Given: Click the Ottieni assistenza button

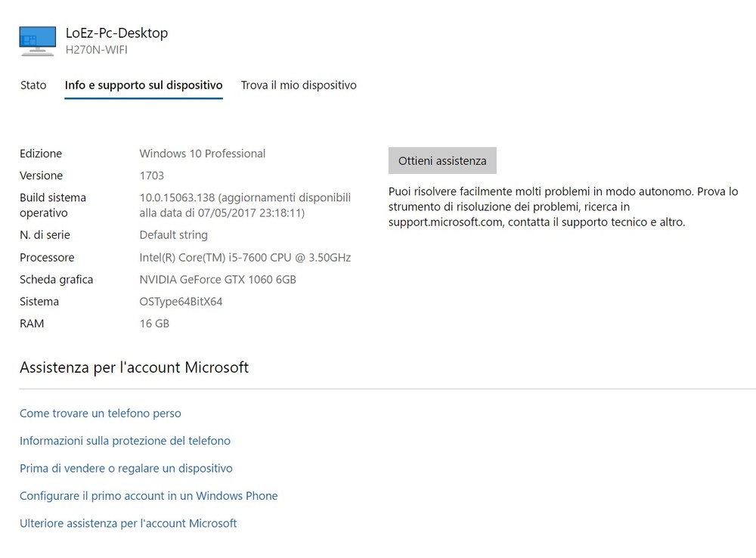Looking at the screenshot, I should [x=442, y=160].
